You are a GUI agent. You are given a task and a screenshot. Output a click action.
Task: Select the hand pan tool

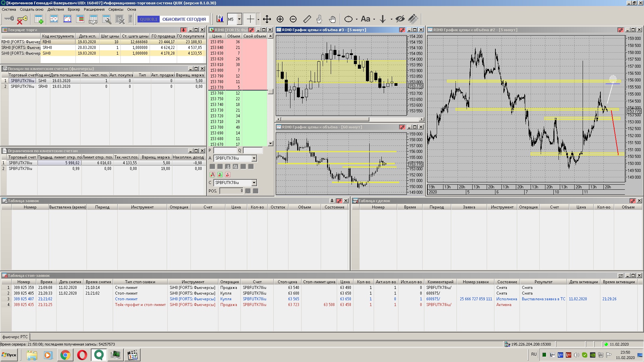pyautogui.click(x=332, y=19)
